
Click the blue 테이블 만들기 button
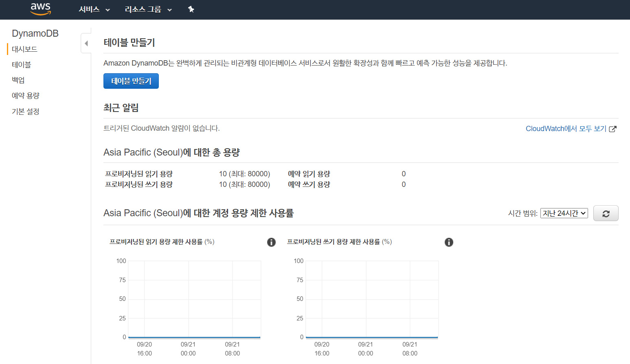131,81
